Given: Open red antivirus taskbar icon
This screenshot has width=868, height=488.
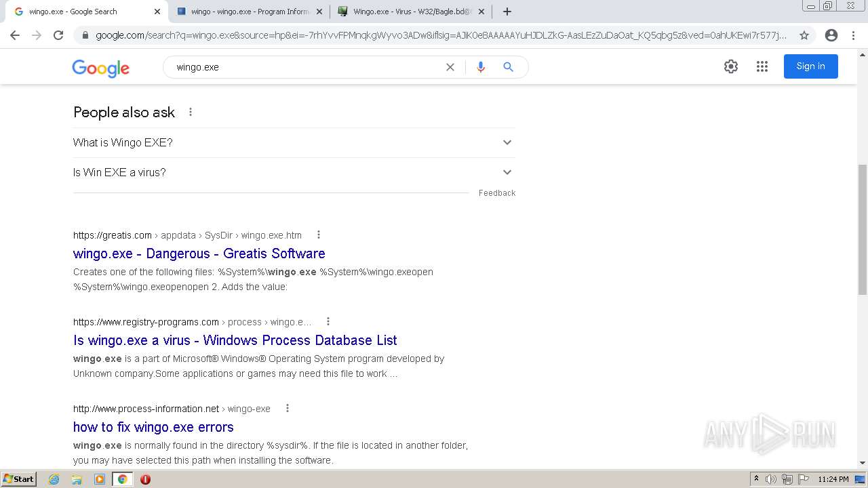Looking at the screenshot, I should pos(145,479).
